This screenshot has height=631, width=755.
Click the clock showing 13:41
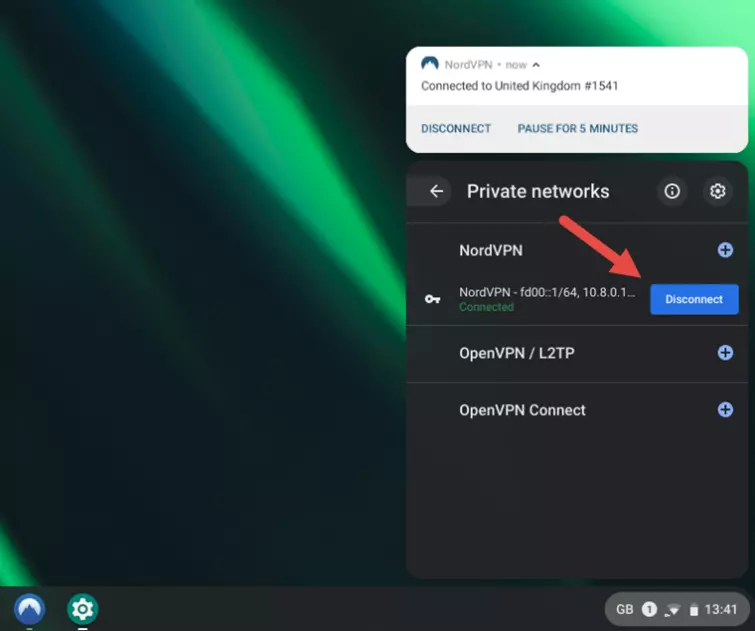(x=720, y=610)
